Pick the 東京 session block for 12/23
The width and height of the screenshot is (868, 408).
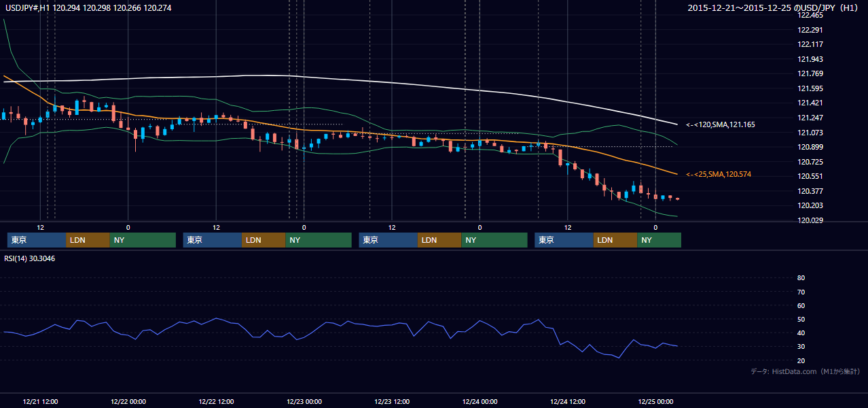388,240
